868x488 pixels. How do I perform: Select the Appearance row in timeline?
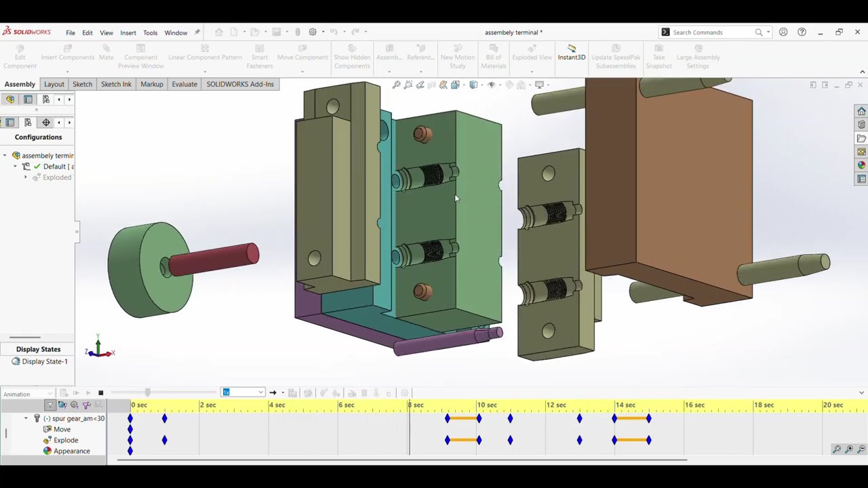pos(66,451)
